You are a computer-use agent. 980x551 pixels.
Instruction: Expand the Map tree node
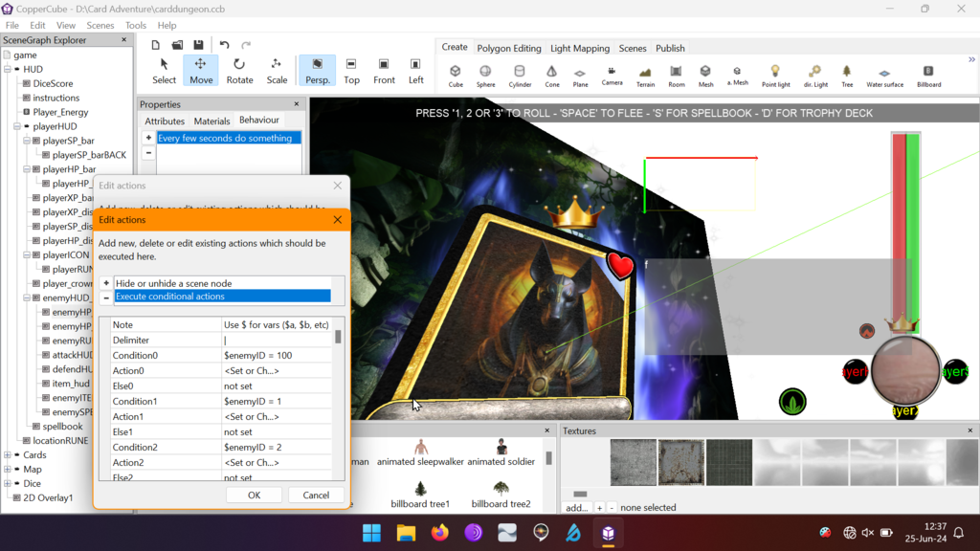click(x=8, y=469)
